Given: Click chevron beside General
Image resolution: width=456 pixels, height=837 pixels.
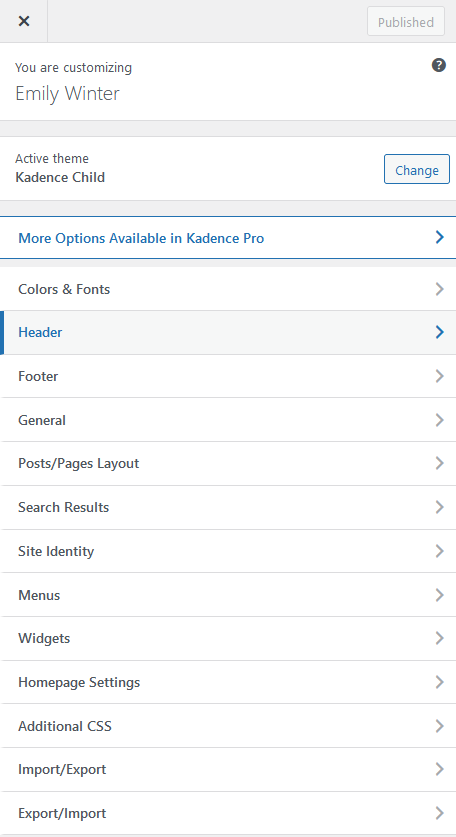Looking at the screenshot, I should [439, 420].
